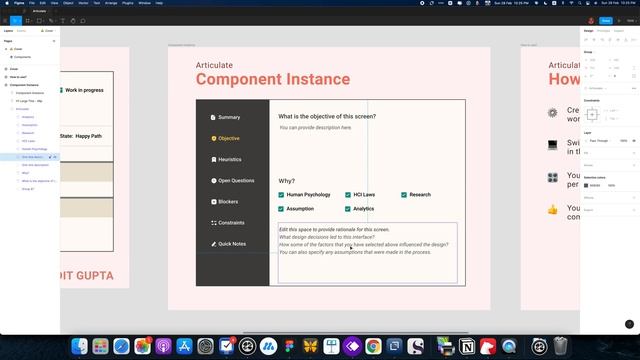Open the Layers tab

point(8,31)
